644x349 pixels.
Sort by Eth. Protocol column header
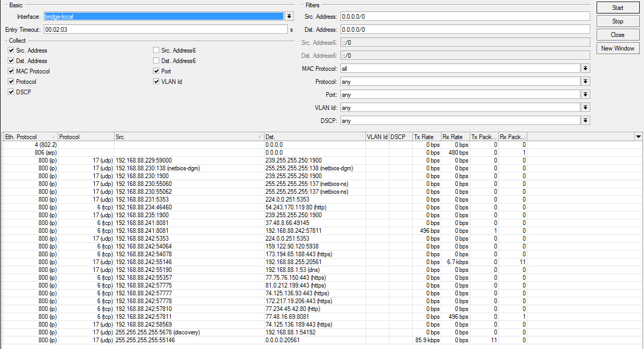29,137
